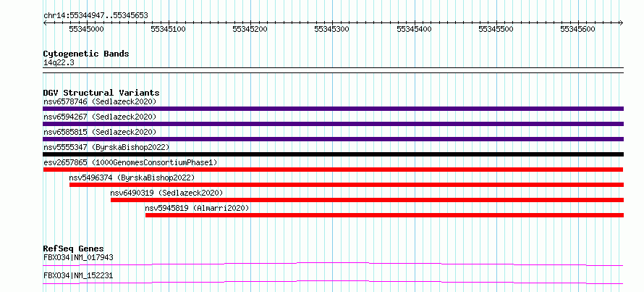
Task: Click the purple bar under nsv6585815
Action: [333, 139]
